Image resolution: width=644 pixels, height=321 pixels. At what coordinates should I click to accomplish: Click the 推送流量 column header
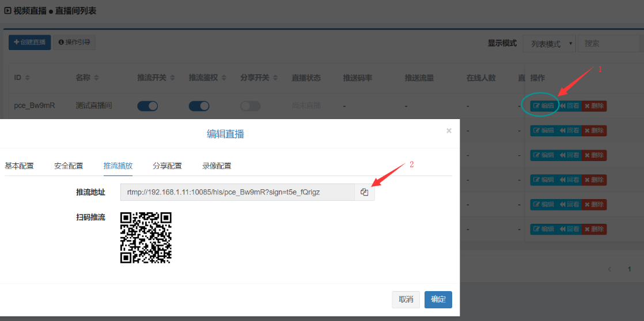point(419,78)
